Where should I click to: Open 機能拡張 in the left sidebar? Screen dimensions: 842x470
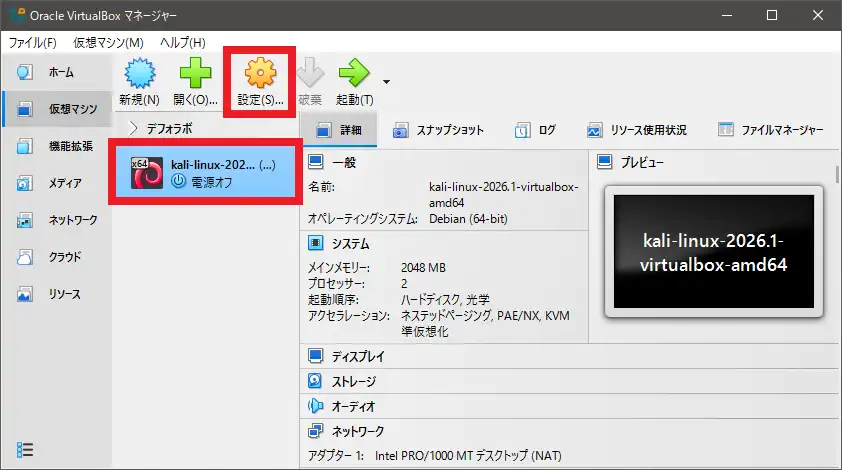57,146
